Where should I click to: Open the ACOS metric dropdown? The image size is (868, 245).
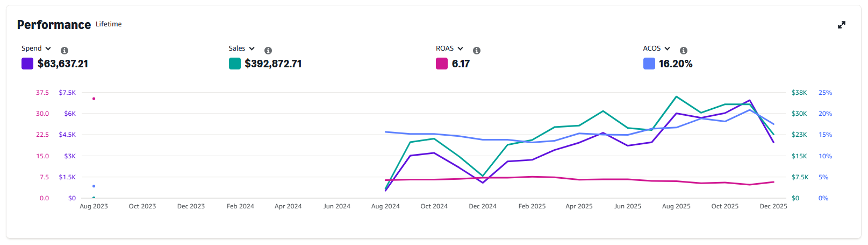point(656,48)
